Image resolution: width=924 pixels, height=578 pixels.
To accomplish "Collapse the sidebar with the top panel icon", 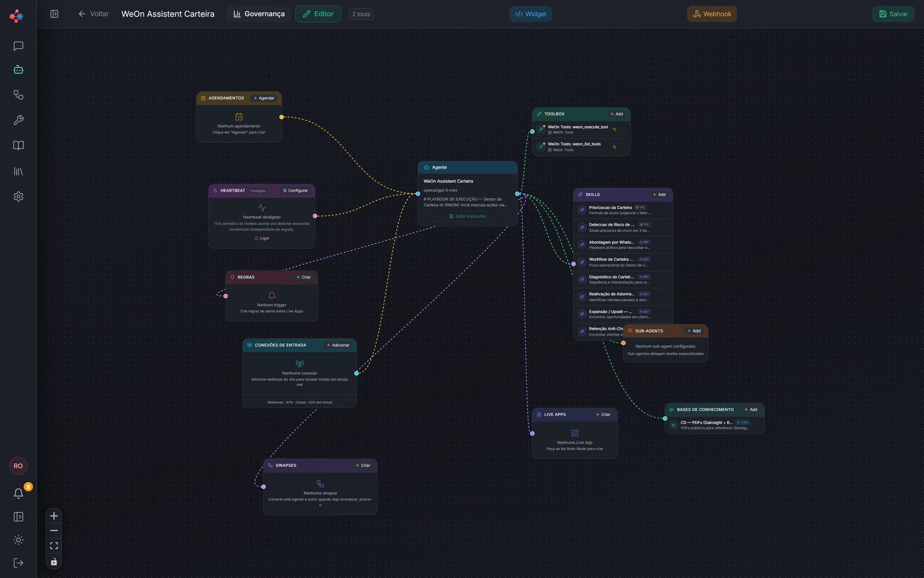I will click(x=54, y=14).
